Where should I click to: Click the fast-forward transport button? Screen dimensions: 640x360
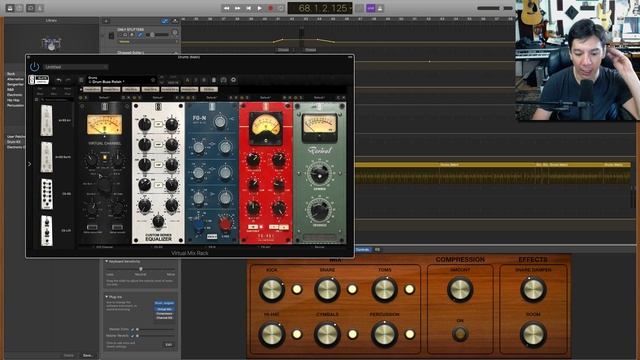238,8
